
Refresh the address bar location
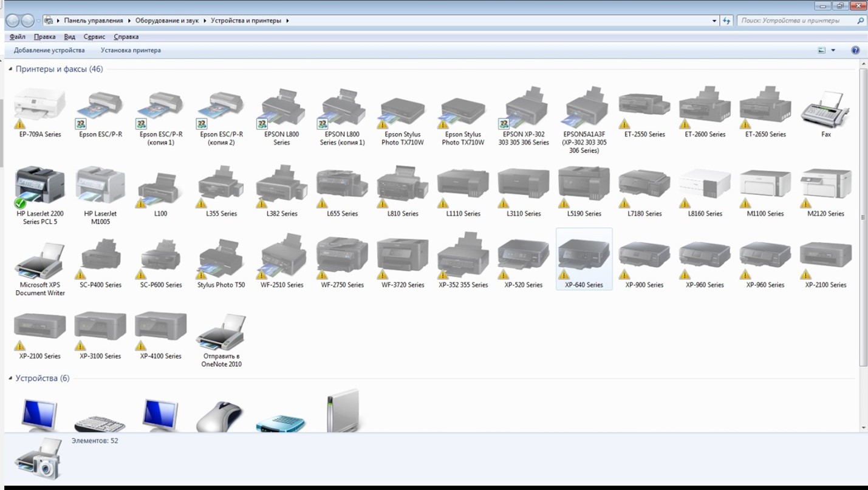click(726, 21)
